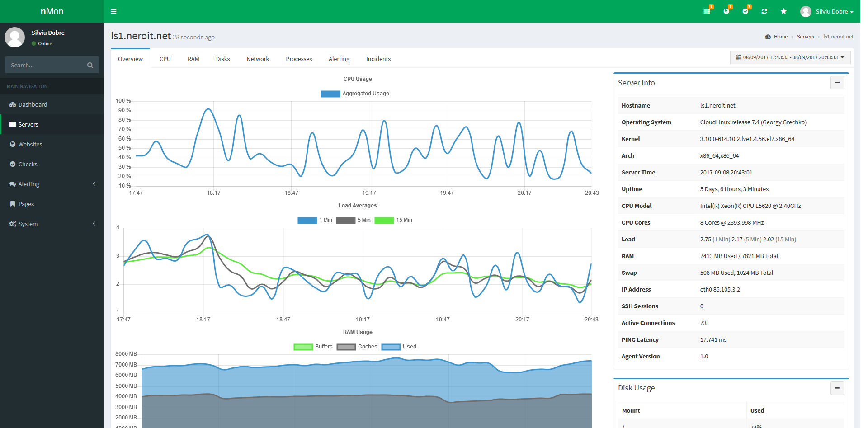Open the date range picker dropdown
Screen dimensions: 868x428
point(789,57)
